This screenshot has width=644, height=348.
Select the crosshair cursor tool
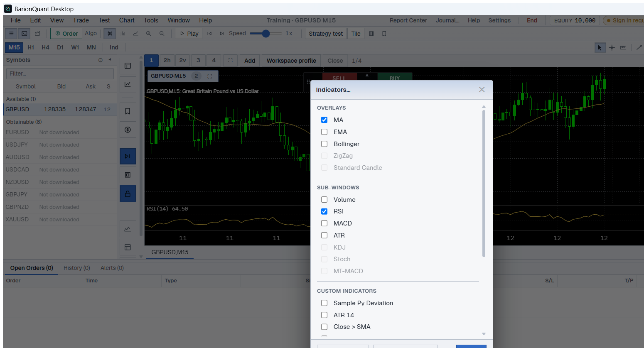(x=612, y=48)
